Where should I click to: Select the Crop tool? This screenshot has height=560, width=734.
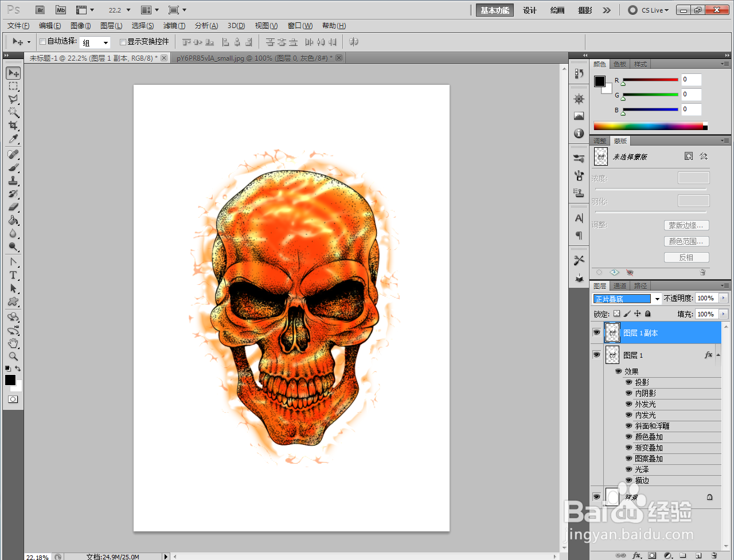coord(13,126)
